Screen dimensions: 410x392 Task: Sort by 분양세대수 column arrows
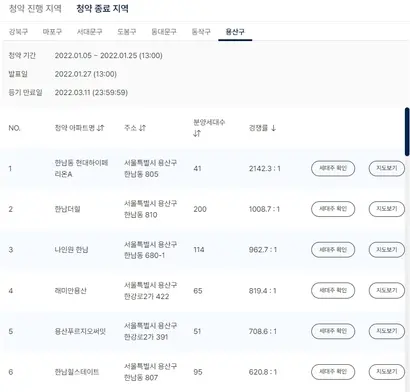click(x=197, y=134)
